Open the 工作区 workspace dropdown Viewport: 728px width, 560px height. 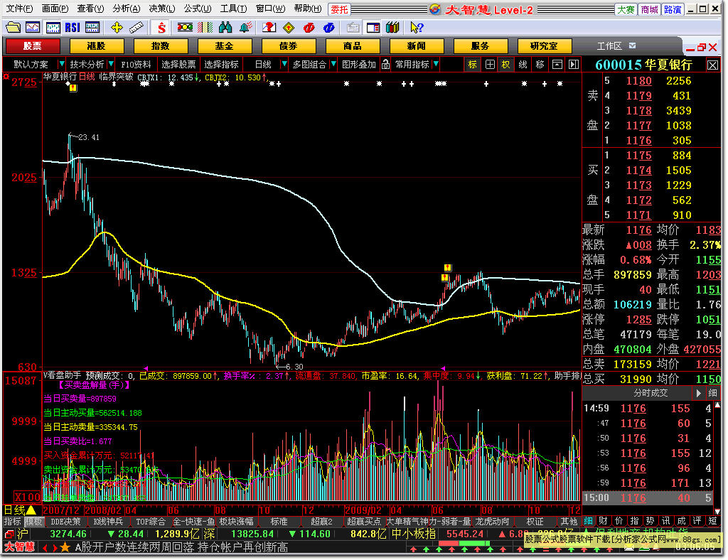(632, 45)
